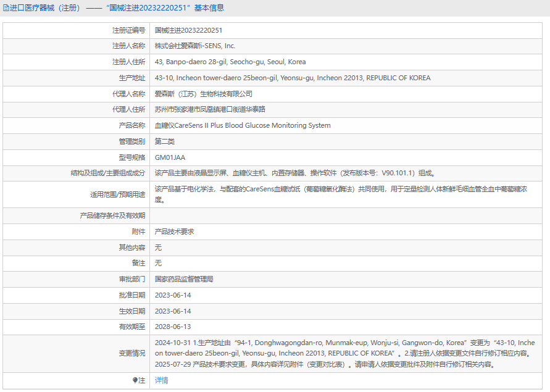Click the production address Incheon tower-daero value
This screenshot has width=550, height=392.
(293, 78)
